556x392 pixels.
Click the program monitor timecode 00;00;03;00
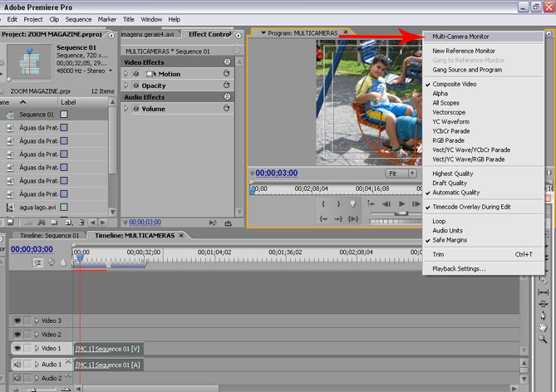pos(277,174)
